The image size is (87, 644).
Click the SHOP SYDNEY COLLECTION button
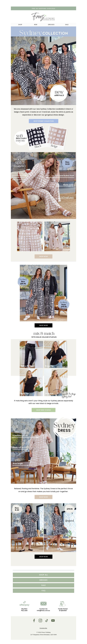43,121
